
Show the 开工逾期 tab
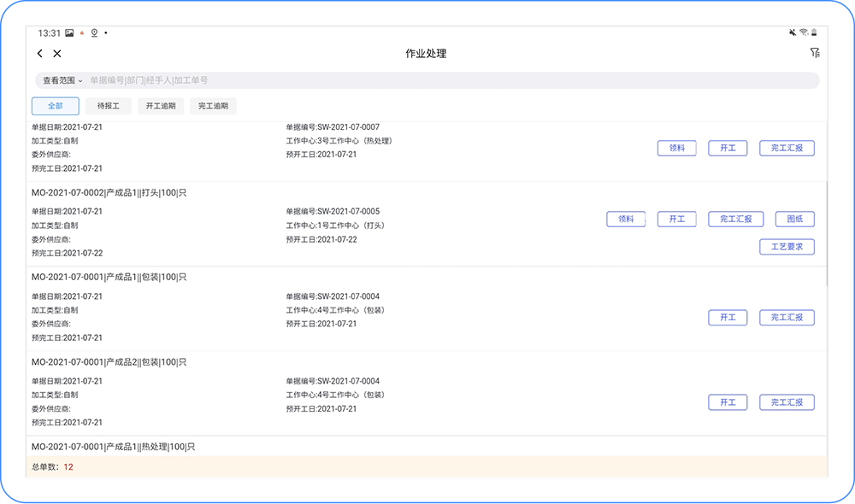(161, 106)
